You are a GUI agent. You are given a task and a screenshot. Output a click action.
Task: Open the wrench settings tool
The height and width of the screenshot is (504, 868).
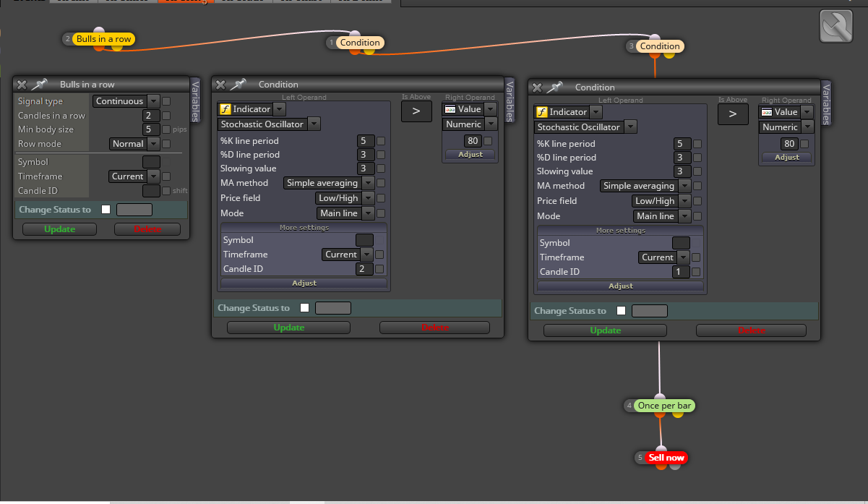coord(837,27)
